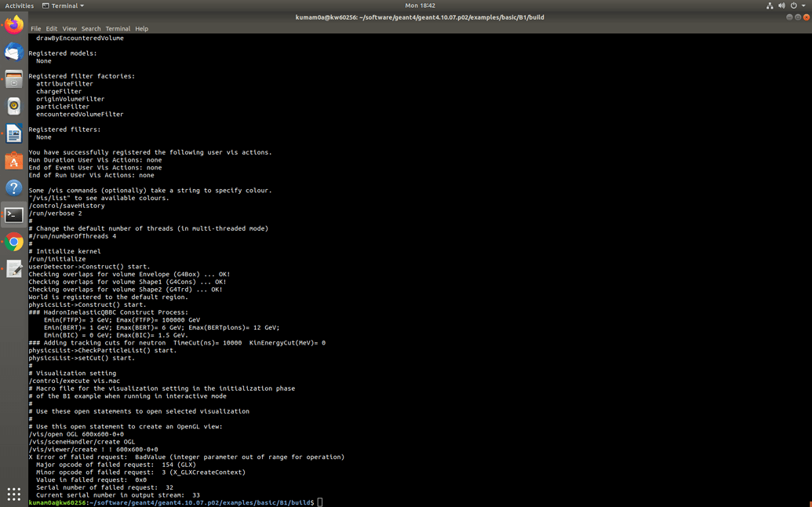812x507 pixels.
Task: Click the Terminal icon in the dock
Action: tap(13, 215)
